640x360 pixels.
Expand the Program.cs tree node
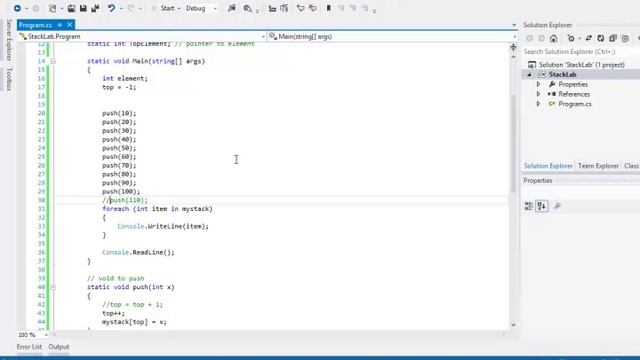(538, 104)
